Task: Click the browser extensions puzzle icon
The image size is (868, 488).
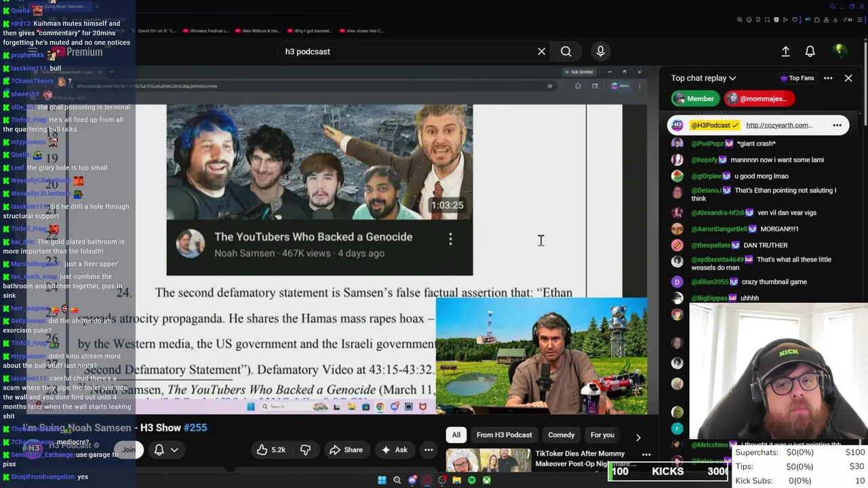Action: pyautogui.click(x=817, y=20)
